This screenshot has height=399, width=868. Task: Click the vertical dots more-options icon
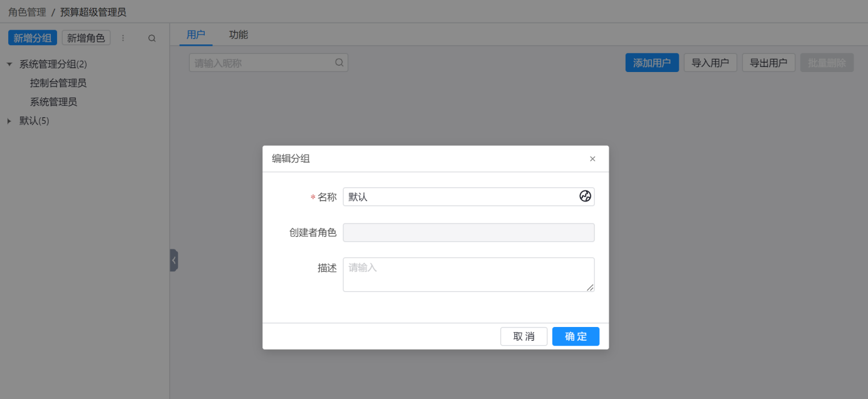click(x=123, y=38)
